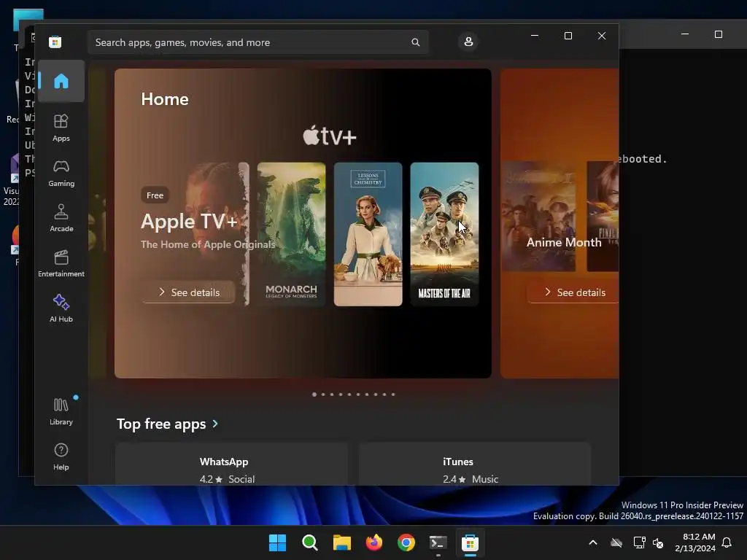Open File Explorer from the taskbar

[x=341, y=542]
